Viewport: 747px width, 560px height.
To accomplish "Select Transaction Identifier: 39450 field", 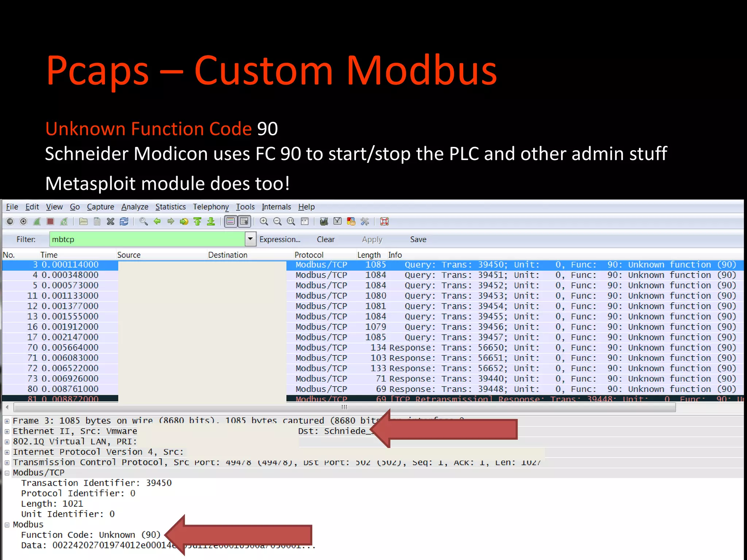I will (96, 483).
